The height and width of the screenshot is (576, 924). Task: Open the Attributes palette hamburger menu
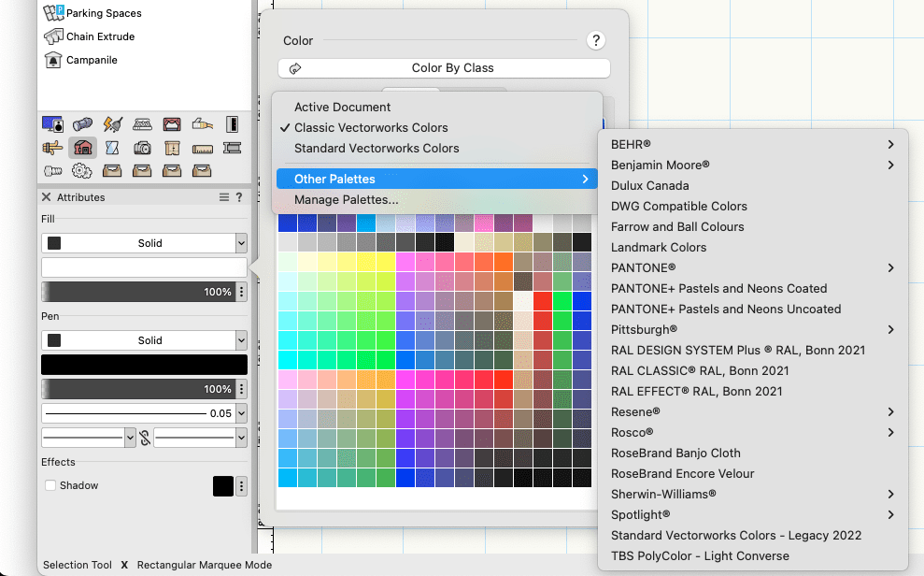coord(224,197)
